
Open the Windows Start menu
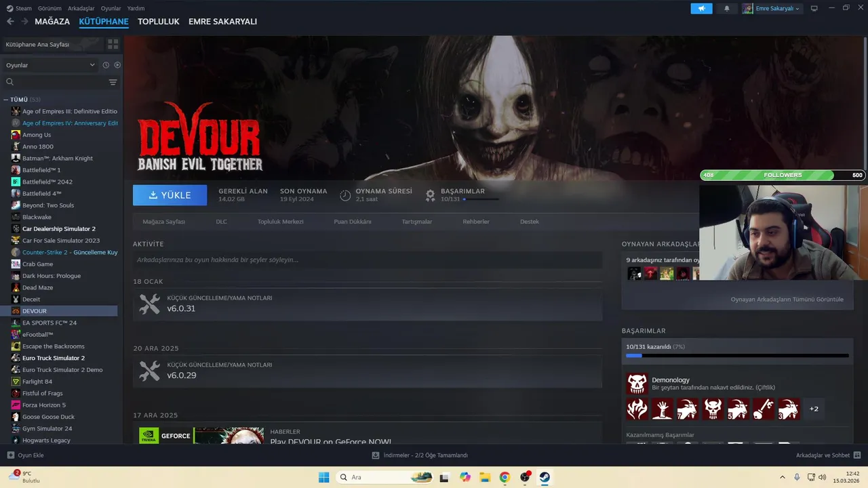(x=324, y=477)
